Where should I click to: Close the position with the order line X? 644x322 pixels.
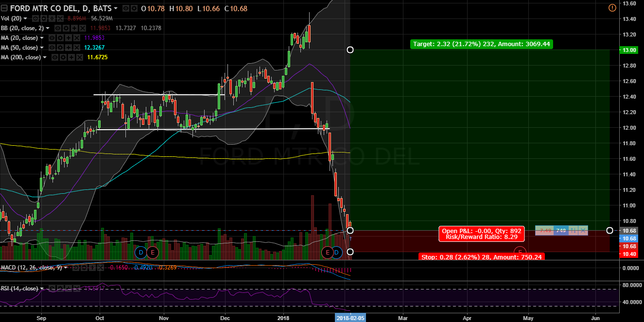tap(583, 230)
